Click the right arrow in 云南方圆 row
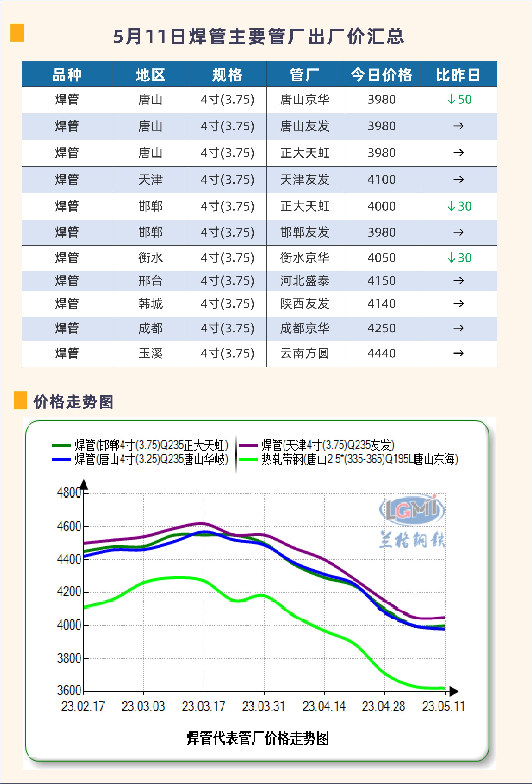The image size is (532, 784). point(458,353)
